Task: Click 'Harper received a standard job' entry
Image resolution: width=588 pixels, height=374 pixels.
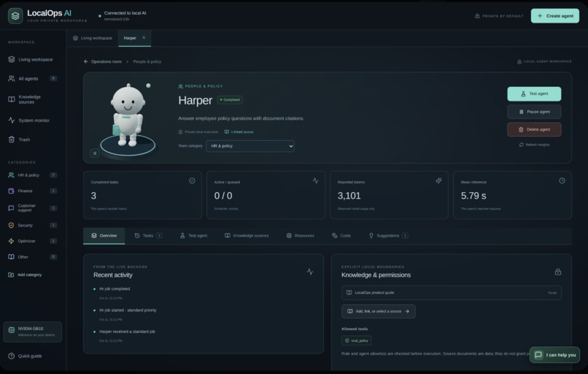Action: [x=127, y=332]
